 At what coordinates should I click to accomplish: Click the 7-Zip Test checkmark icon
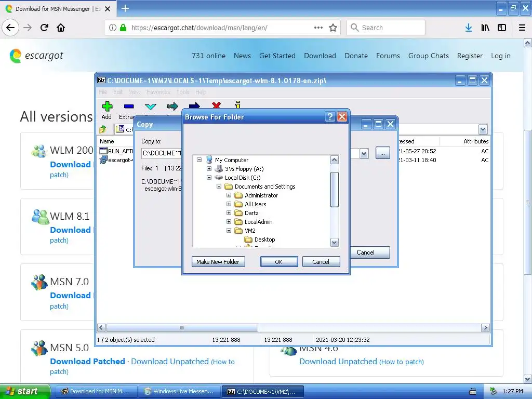[x=150, y=107]
